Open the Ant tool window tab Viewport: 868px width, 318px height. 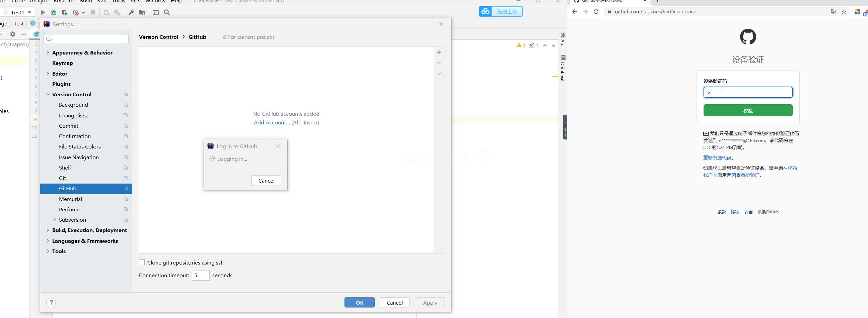563,40
